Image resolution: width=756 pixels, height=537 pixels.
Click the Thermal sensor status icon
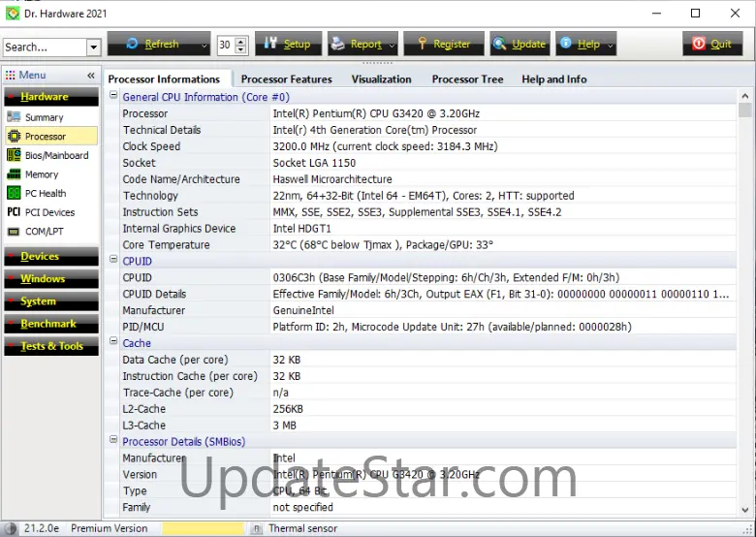coord(257,529)
